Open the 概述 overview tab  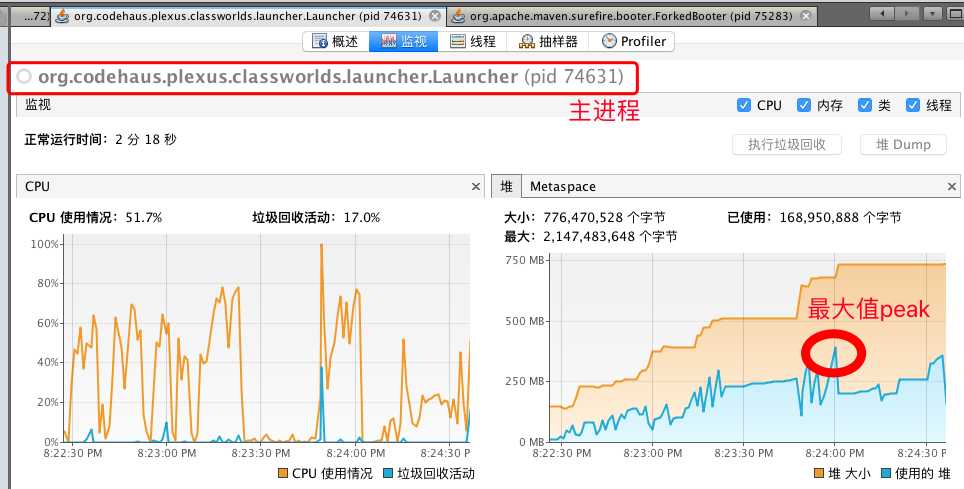(x=336, y=41)
